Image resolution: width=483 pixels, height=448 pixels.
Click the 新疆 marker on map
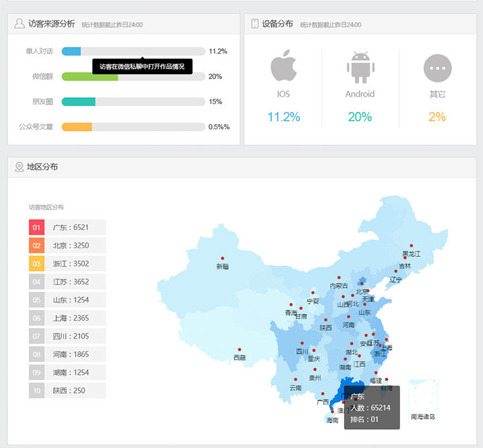(x=223, y=258)
